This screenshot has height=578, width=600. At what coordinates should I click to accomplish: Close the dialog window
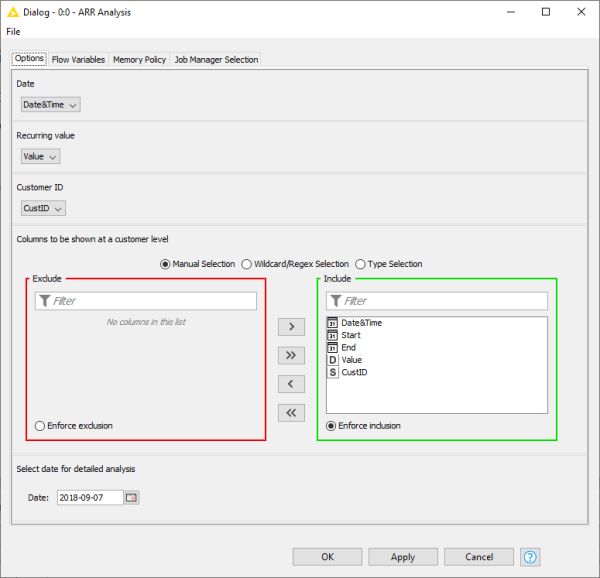581,12
